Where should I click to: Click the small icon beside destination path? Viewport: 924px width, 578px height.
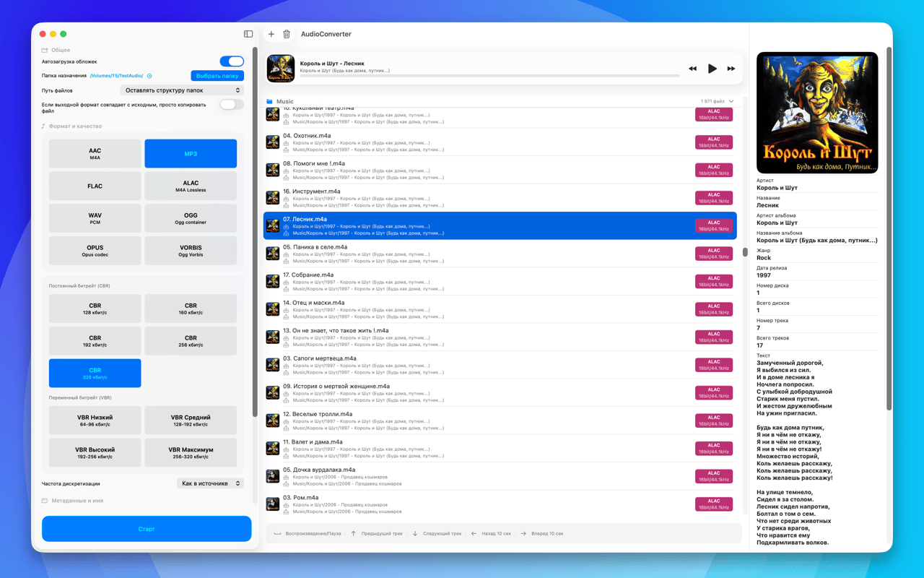pyautogui.click(x=149, y=76)
